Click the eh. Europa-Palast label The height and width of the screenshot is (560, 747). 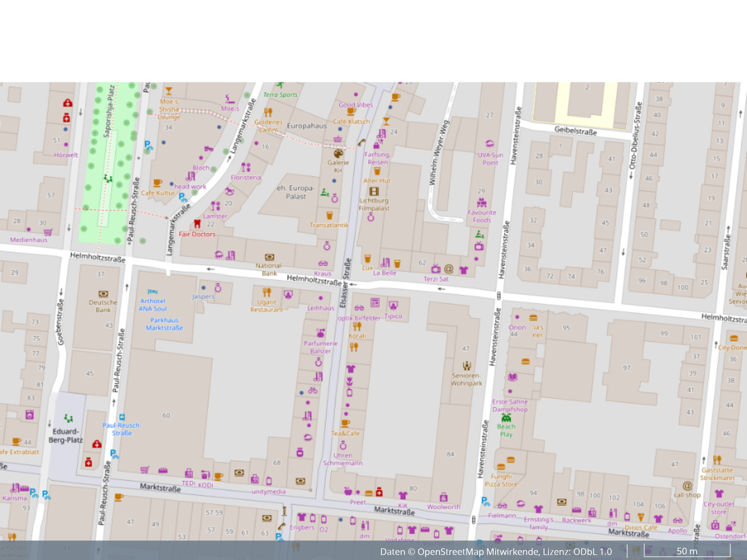tap(296, 192)
